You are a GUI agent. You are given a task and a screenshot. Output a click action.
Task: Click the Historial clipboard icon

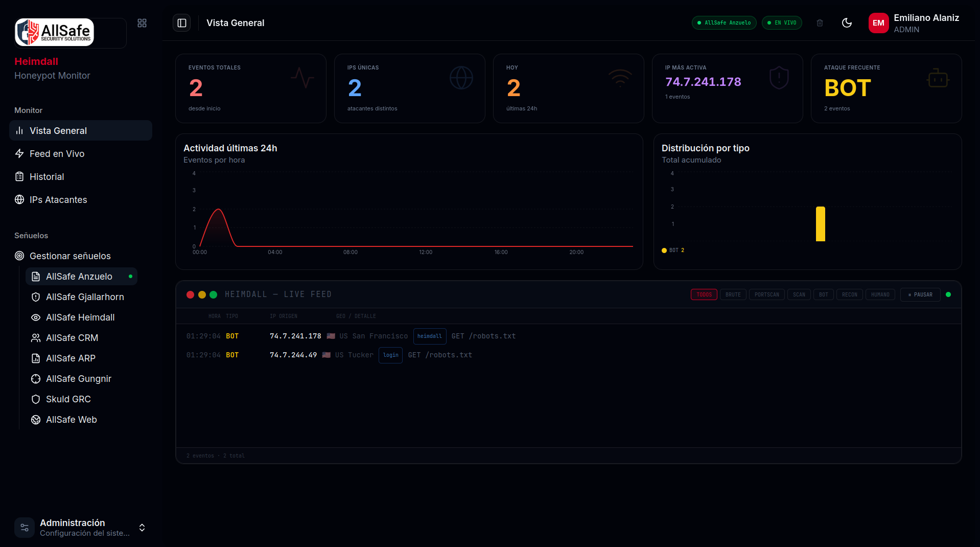click(x=19, y=176)
